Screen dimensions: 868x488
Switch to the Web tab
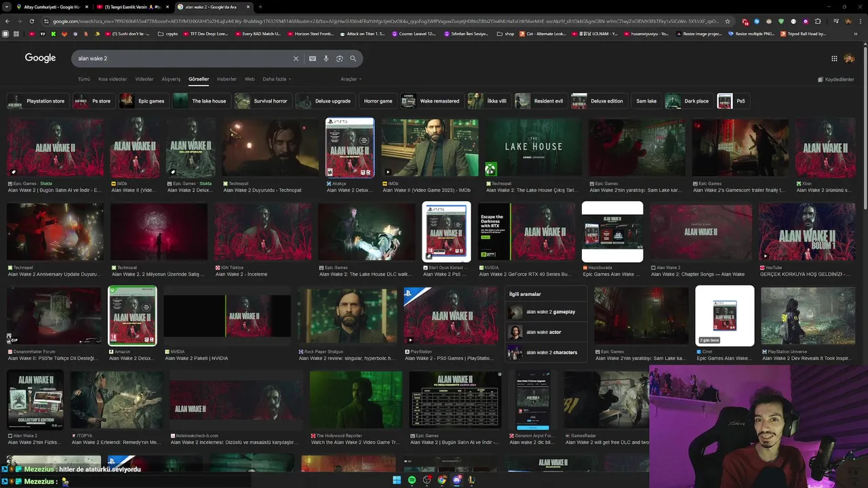pos(250,79)
